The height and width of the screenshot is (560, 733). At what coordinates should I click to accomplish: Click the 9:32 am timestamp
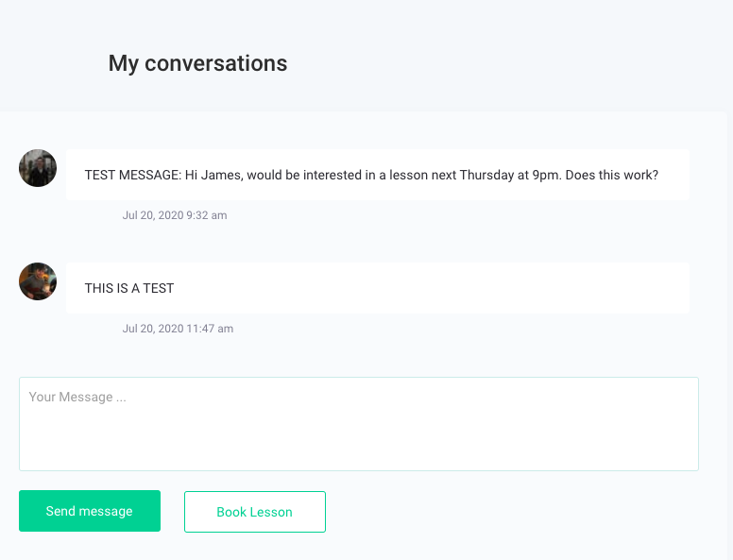click(x=207, y=215)
